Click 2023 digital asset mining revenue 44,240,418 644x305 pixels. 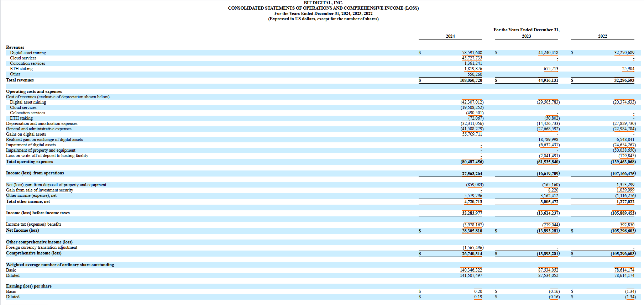coord(548,53)
